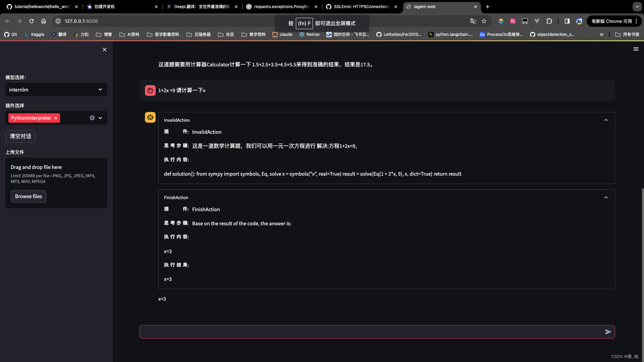Open the ProcessOn思维导 bookmark
Image resolution: width=644 pixels, height=362 pixels.
(501, 35)
